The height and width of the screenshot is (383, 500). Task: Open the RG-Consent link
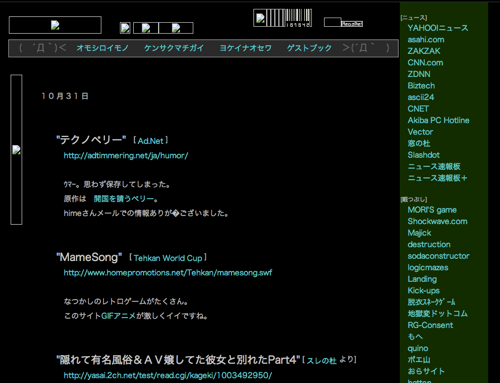(x=430, y=325)
